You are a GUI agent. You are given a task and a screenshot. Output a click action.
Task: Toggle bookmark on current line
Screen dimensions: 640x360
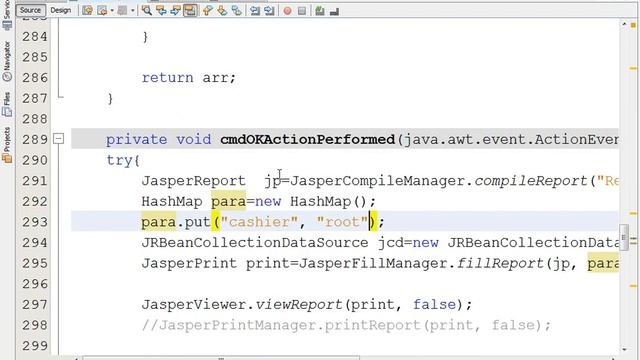[x=237, y=11]
